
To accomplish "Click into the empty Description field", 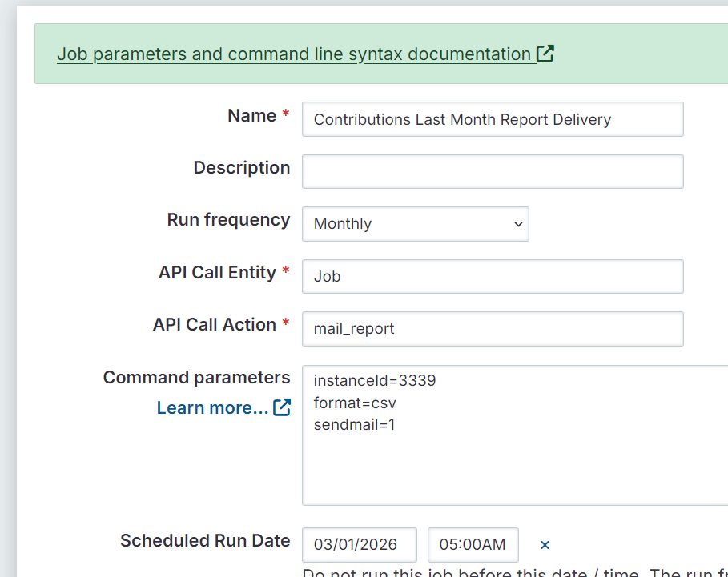I will [492, 172].
